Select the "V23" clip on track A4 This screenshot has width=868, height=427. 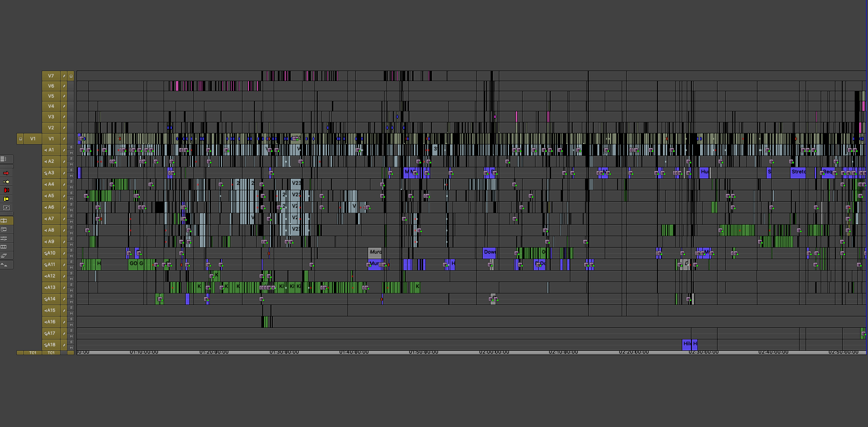(x=296, y=184)
